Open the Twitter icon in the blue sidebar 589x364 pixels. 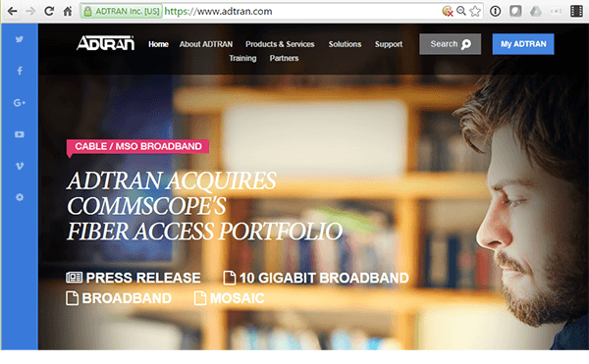[20, 39]
